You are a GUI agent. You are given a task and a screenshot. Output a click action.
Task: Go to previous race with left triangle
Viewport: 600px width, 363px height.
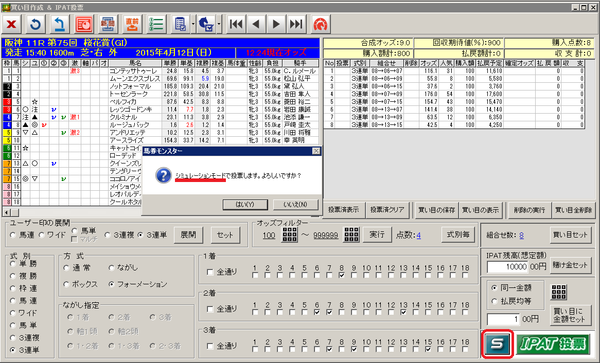[x=256, y=24]
